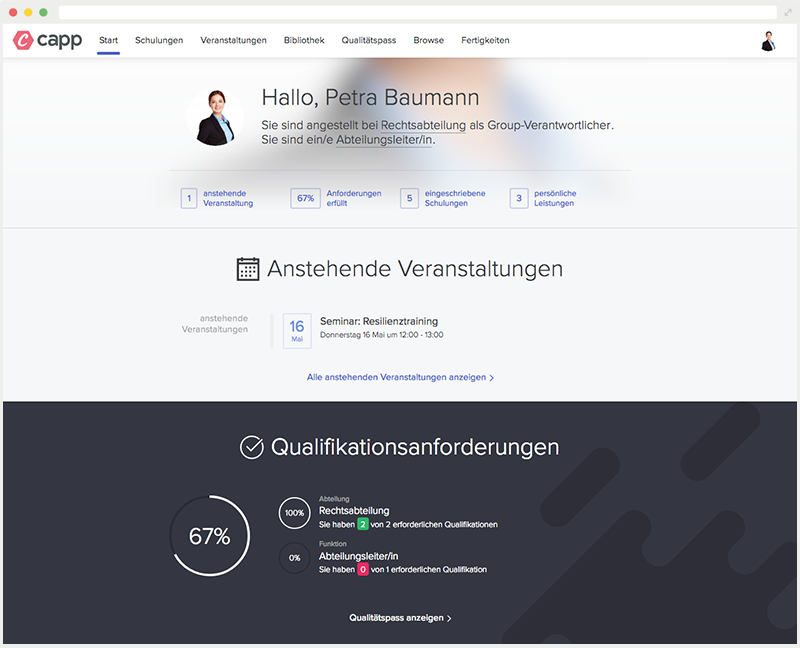This screenshot has height=648, width=800.
Task: Click the capp logo
Action: (47, 40)
